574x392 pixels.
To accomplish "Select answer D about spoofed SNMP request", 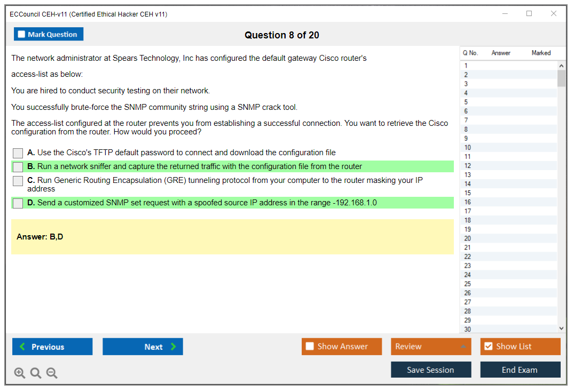I will click(x=18, y=203).
